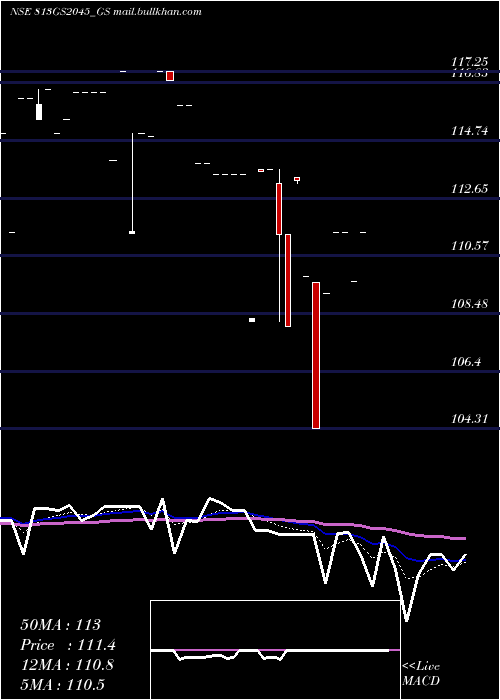Click the 50MA : 113 value

click(x=61, y=625)
